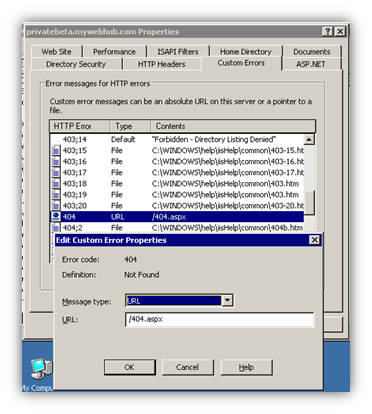Click the 403-20.ht file path
The width and height of the screenshot is (372, 414).
click(x=228, y=205)
